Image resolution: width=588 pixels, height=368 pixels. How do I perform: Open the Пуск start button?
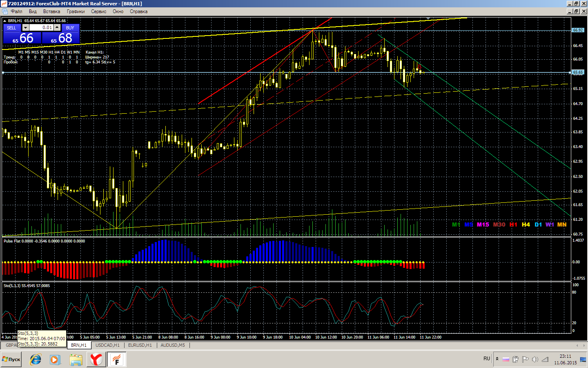11,359
